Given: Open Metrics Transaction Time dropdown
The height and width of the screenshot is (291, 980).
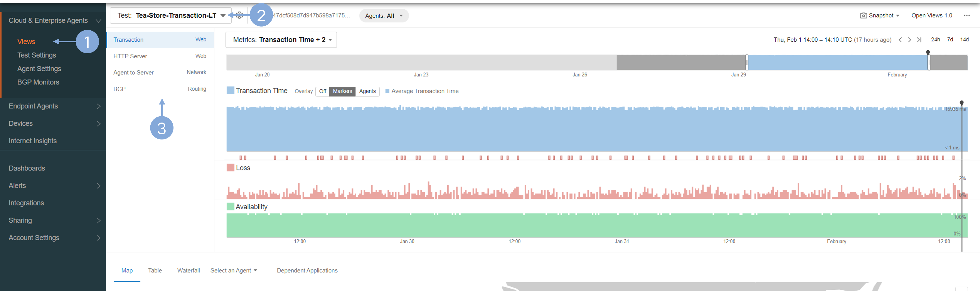Looking at the screenshot, I should [x=281, y=40].
